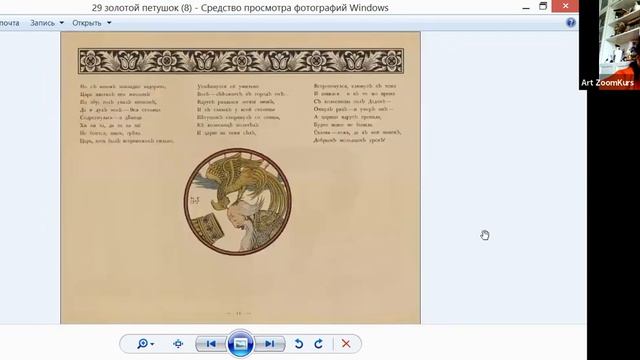
Task: Select the Art ZoomKurs webcam thumbnail
Action: [609, 44]
